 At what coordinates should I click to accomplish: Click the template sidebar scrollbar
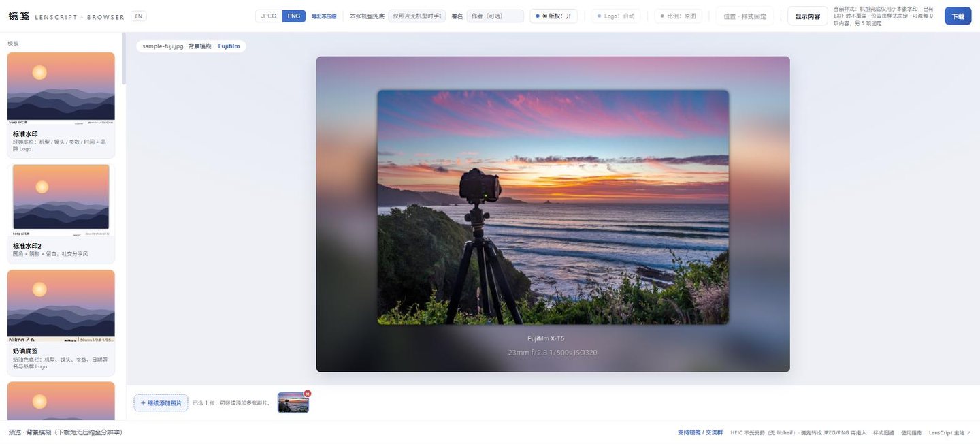pos(124,59)
